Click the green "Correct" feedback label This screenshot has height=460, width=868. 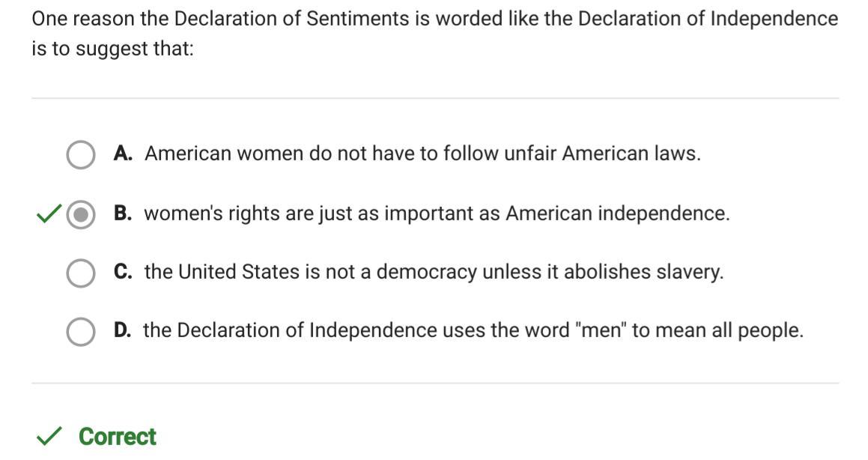tap(118, 437)
